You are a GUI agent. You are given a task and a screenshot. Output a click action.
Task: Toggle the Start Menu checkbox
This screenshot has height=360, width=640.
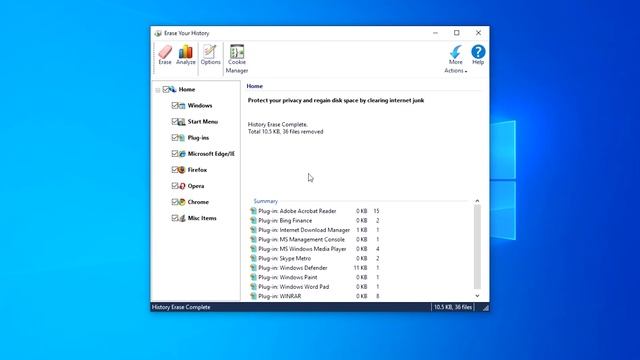coord(175,122)
